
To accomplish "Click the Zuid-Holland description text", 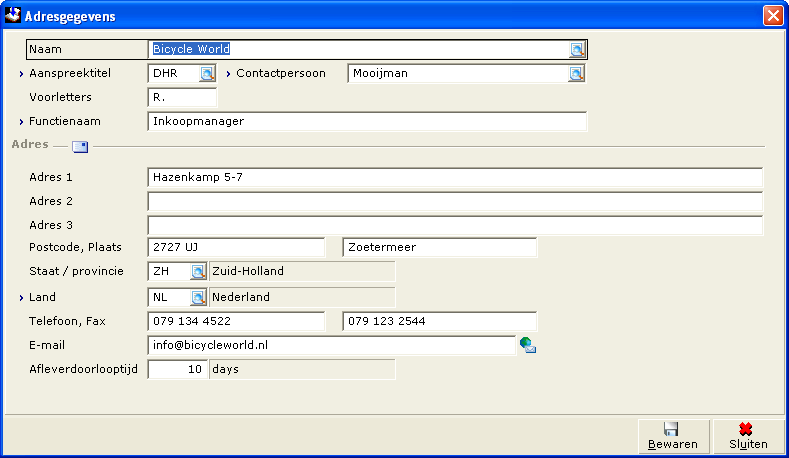I will pos(248,271).
